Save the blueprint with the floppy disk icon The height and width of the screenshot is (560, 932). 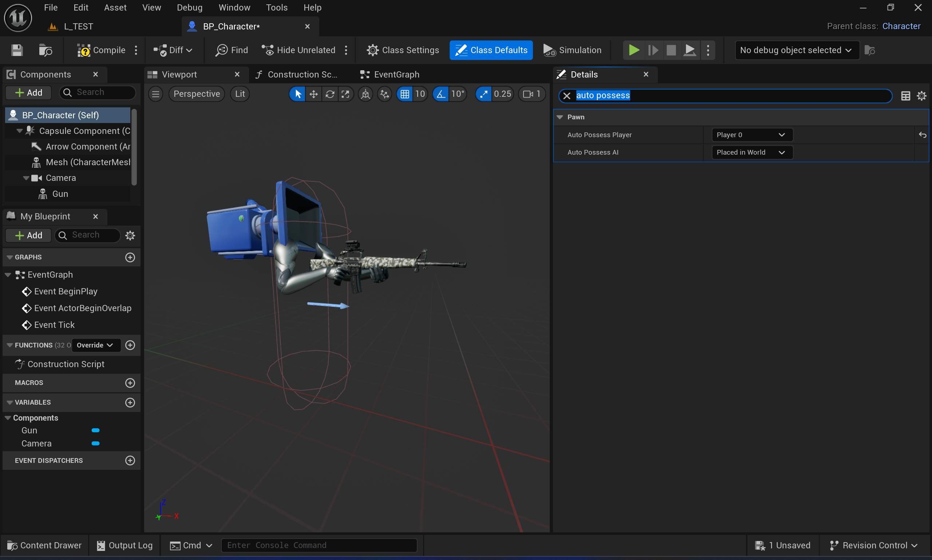(17, 50)
